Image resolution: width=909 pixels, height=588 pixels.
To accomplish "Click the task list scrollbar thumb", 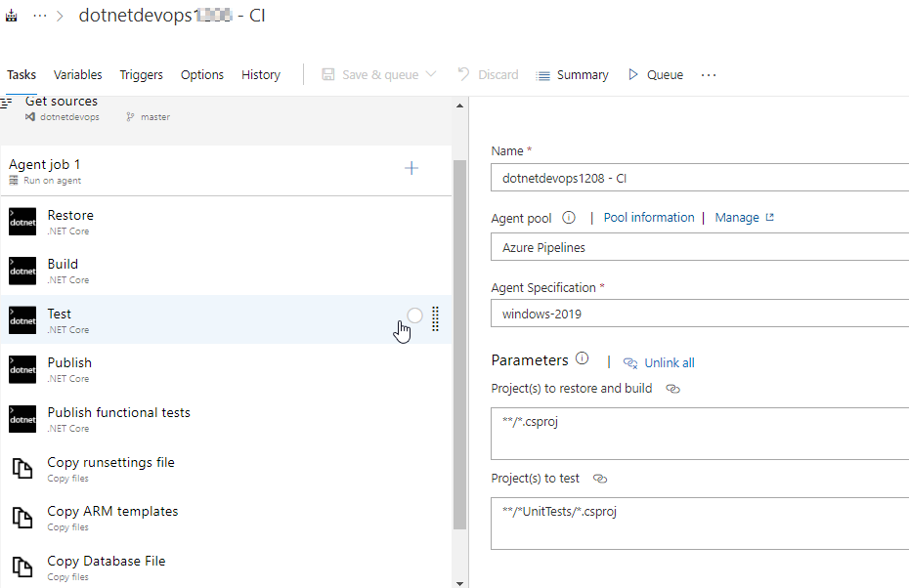I will [459, 345].
